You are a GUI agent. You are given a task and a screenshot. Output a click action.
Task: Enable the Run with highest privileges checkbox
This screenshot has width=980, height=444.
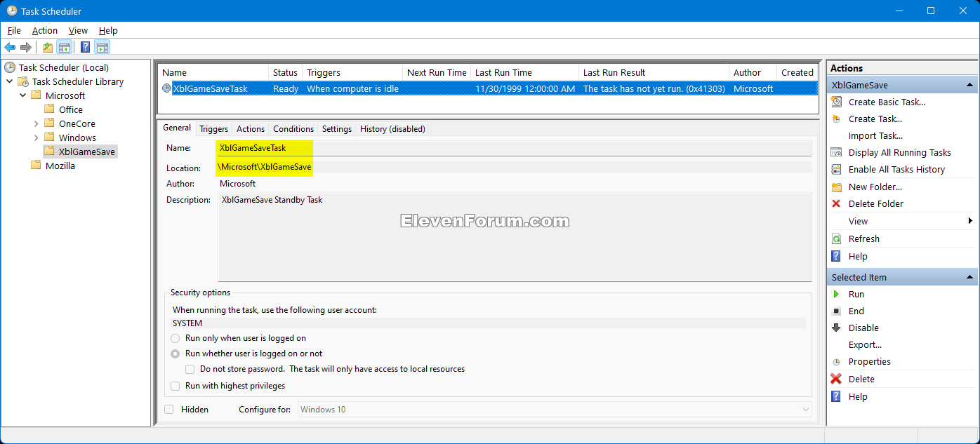click(x=175, y=386)
